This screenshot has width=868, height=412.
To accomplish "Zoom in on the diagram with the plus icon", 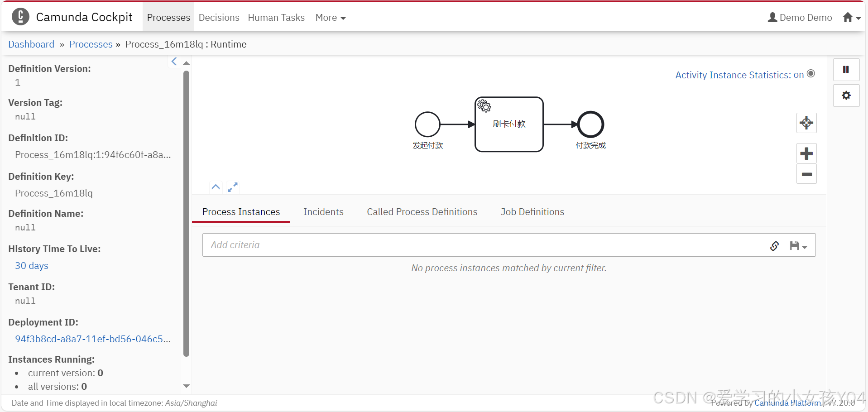I will (806, 153).
